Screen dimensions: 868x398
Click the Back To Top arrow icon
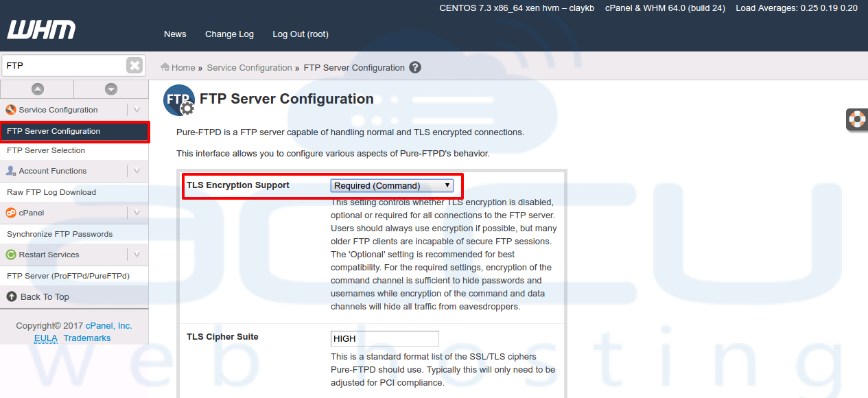[x=12, y=296]
